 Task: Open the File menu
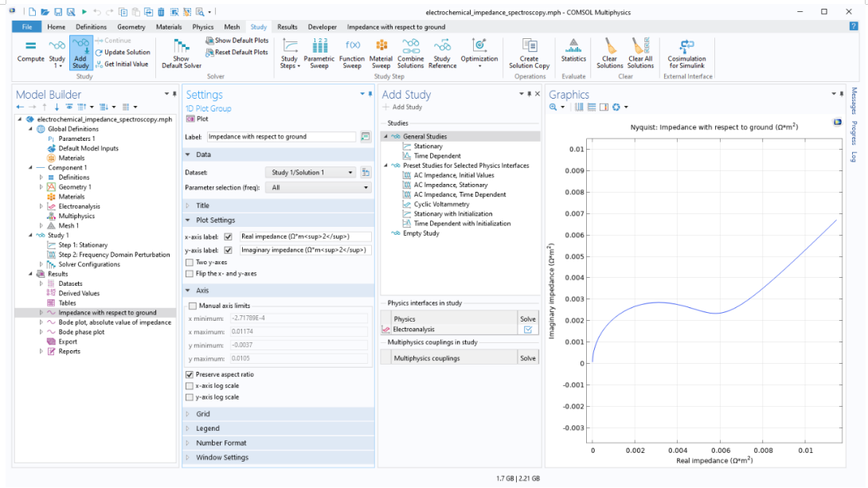(26, 26)
